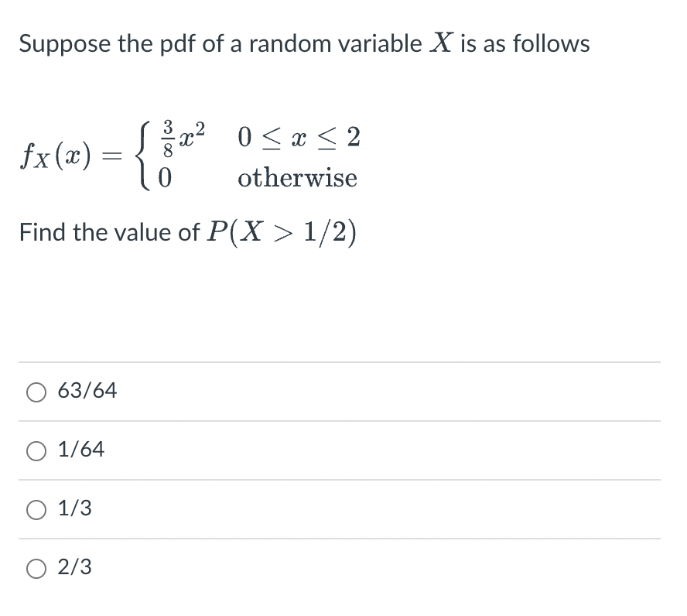This screenshot has width=687, height=616.
Task: Click the 1/64 answer label text
Action: tap(81, 449)
